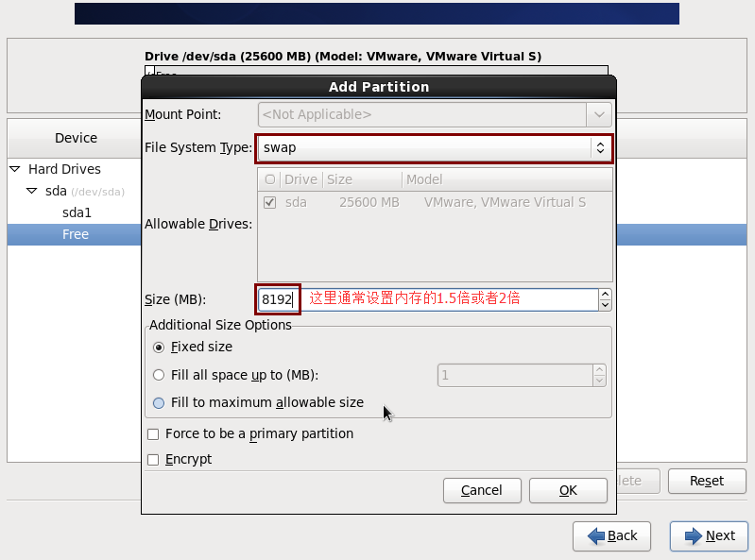Confirm partition with OK button
Image resolution: width=755 pixels, height=560 pixels.
tap(568, 490)
